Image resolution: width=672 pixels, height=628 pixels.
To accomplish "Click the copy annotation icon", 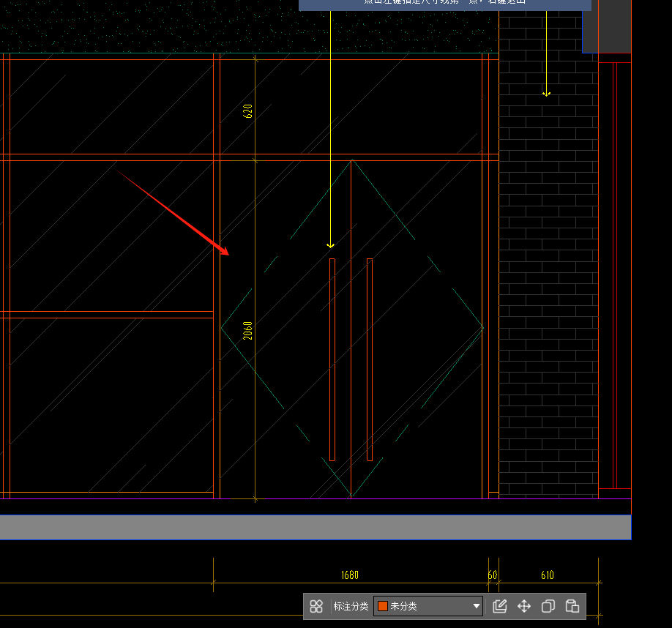I will (548, 606).
